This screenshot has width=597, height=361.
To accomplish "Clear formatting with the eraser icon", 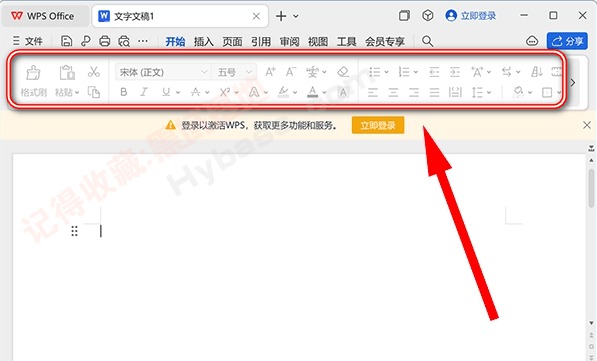I will (x=343, y=72).
